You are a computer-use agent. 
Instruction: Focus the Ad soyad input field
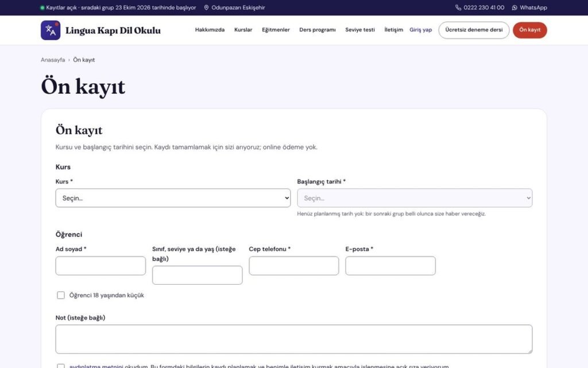point(100,266)
